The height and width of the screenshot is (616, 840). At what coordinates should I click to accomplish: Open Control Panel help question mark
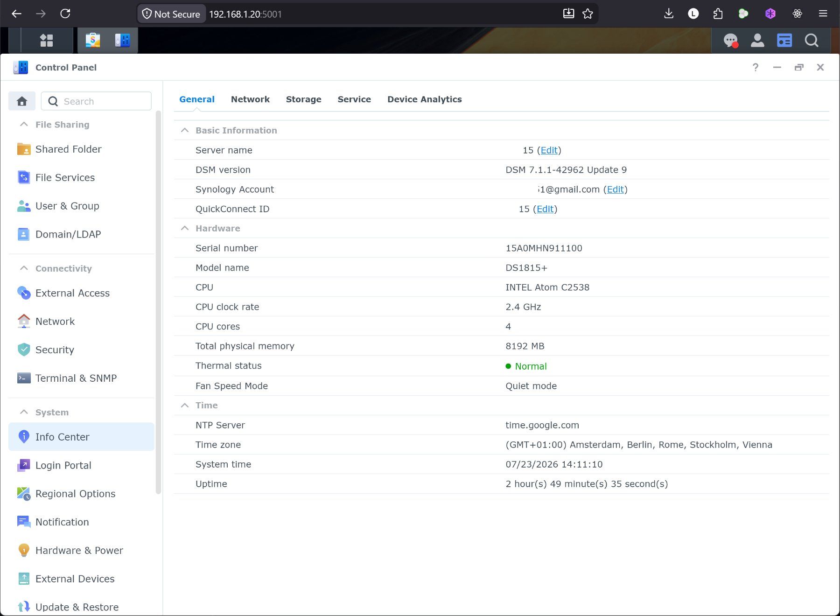pos(756,67)
